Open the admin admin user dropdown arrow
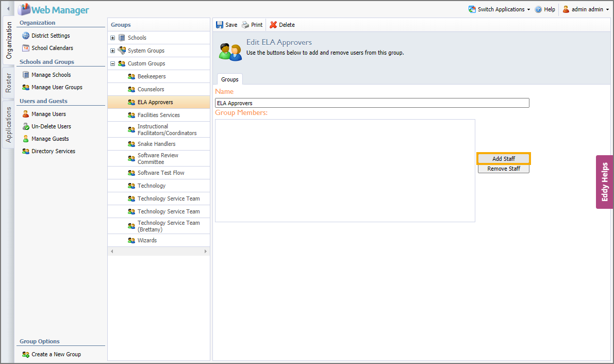614x364 pixels. [607, 10]
